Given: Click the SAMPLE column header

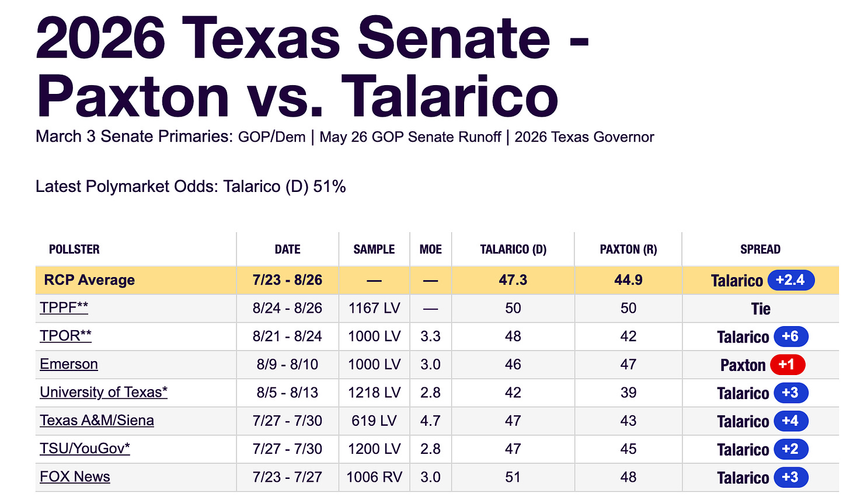Looking at the screenshot, I should click(x=374, y=249).
